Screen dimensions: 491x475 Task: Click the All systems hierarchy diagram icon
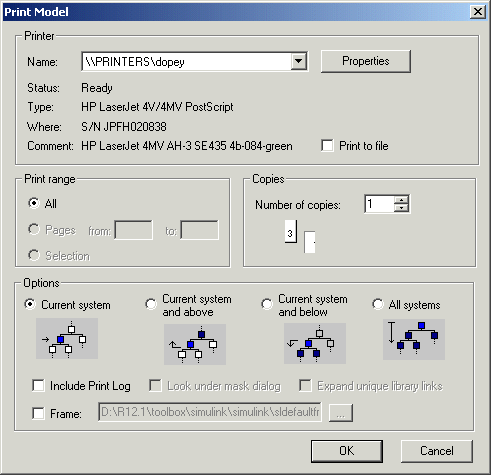click(x=414, y=339)
